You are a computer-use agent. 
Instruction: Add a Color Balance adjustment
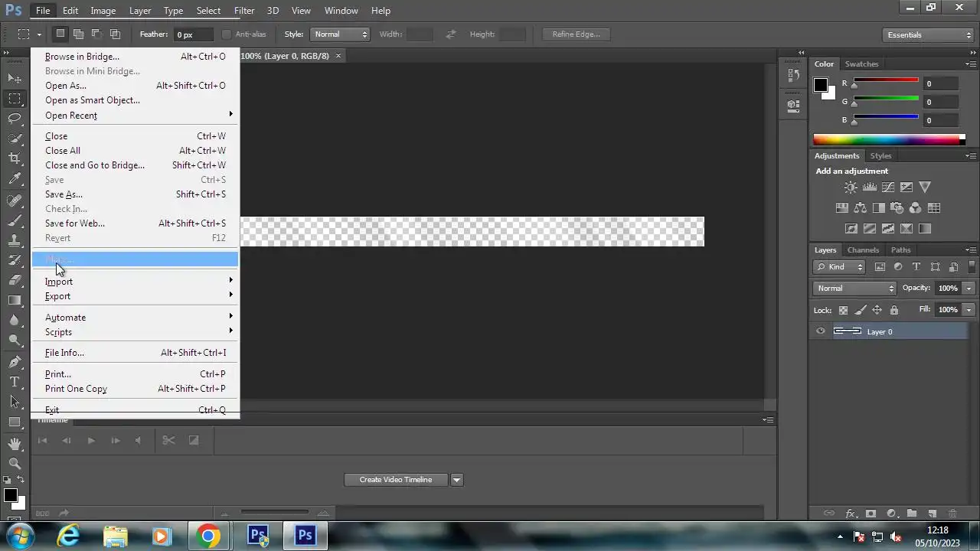click(861, 207)
